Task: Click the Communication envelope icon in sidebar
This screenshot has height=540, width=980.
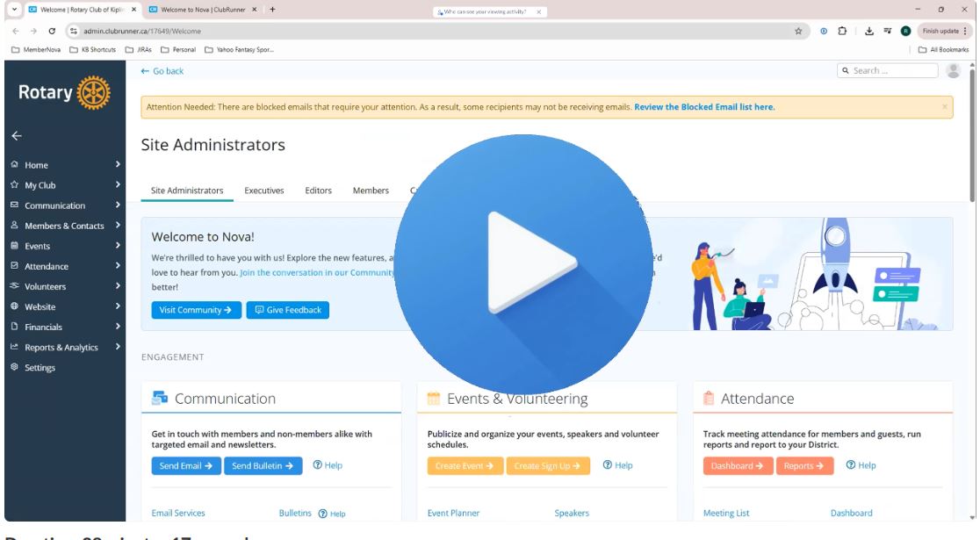Action: [14, 205]
